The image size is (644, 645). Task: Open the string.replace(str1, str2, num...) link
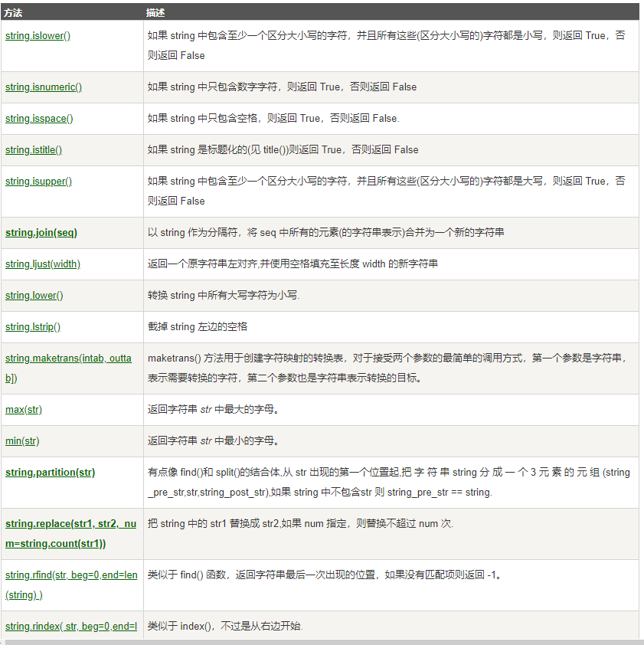pos(70,533)
